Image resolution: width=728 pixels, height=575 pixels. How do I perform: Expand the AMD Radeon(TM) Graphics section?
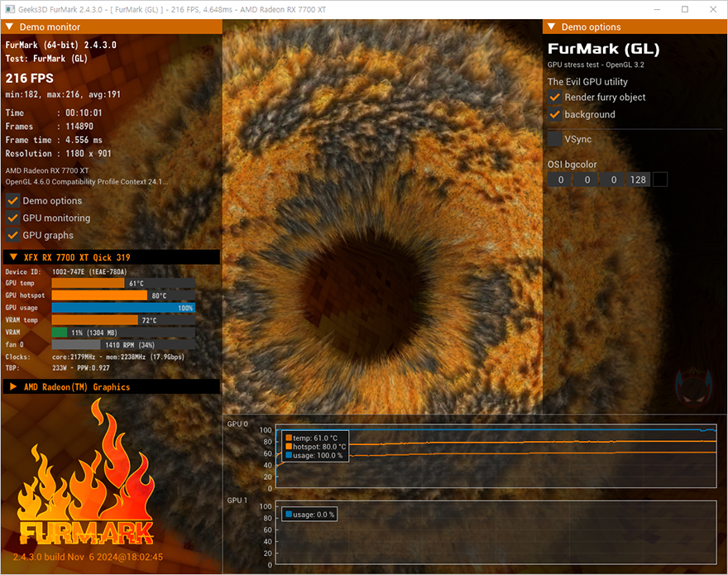coord(13,387)
